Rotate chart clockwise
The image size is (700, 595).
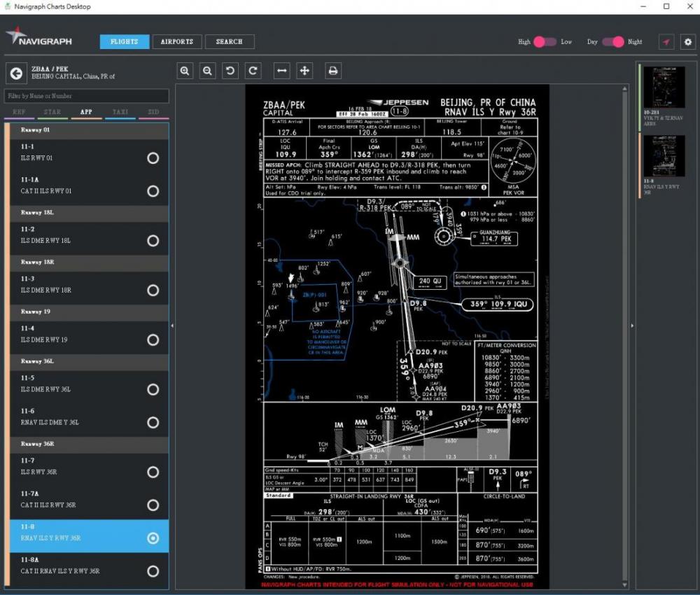[x=253, y=71]
